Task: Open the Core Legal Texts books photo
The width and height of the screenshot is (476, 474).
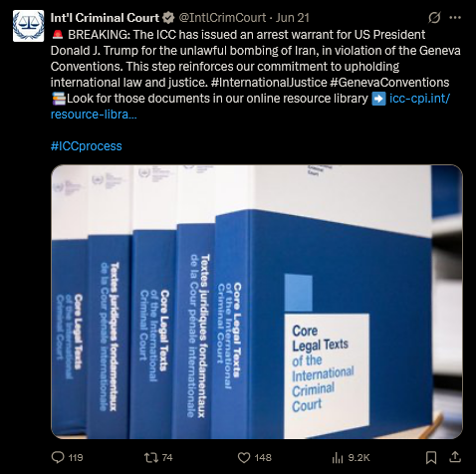Action: (257, 302)
